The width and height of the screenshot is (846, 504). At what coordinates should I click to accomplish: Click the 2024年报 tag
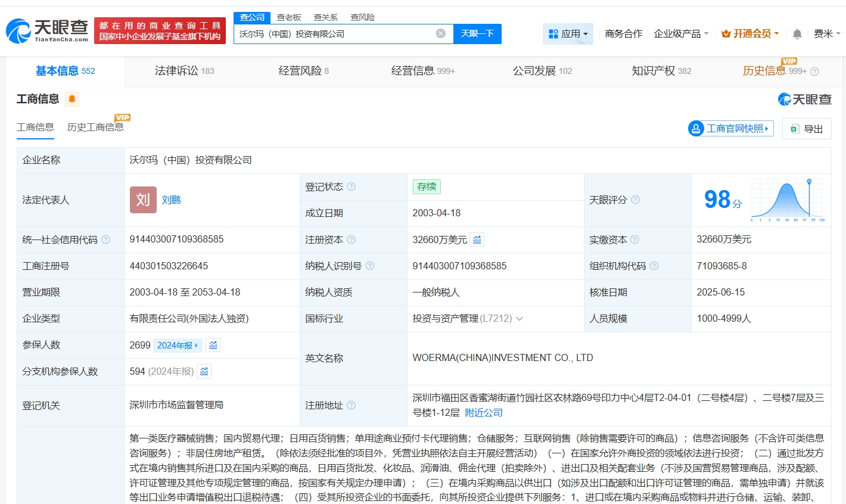click(x=178, y=346)
